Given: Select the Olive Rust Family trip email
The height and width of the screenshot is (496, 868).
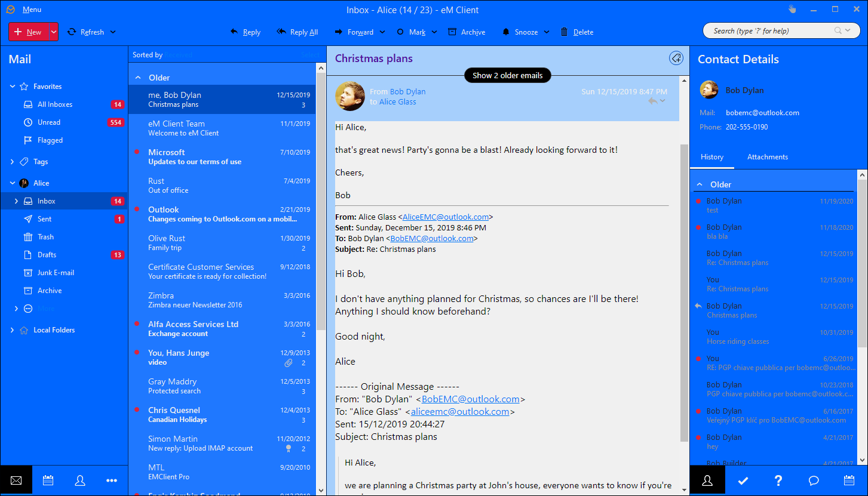Looking at the screenshot, I should (x=222, y=243).
